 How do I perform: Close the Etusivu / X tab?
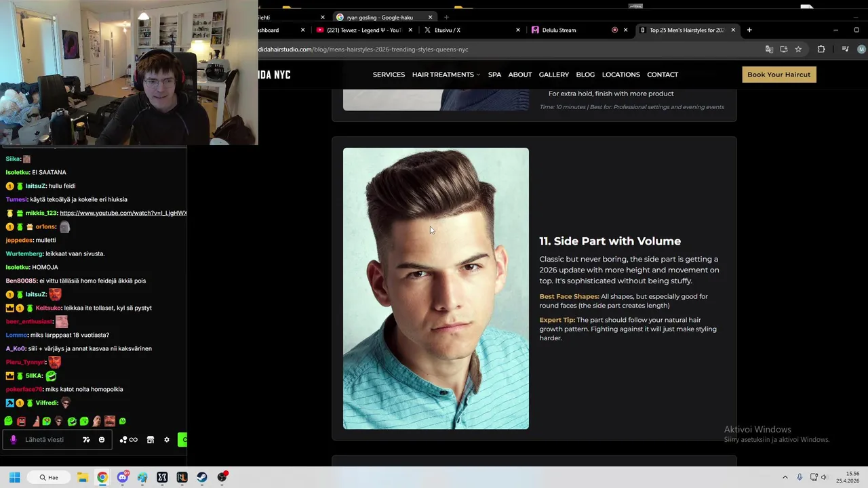518,30
